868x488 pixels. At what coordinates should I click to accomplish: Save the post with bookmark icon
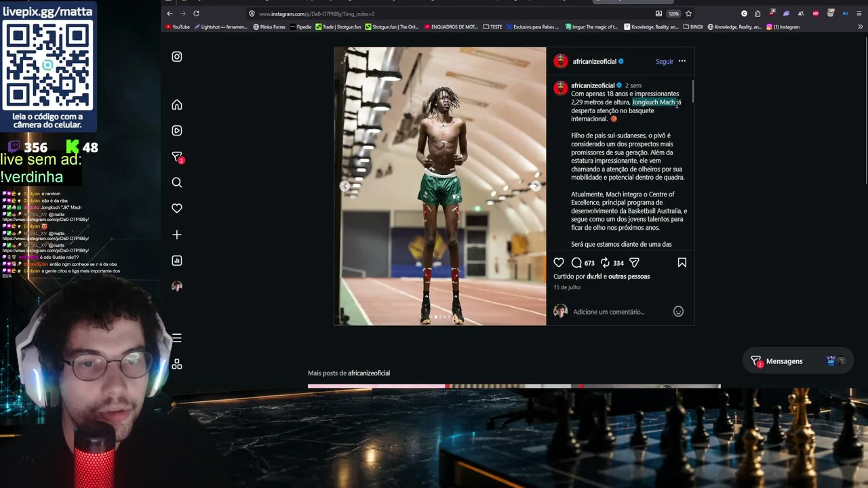click(682, 262)
